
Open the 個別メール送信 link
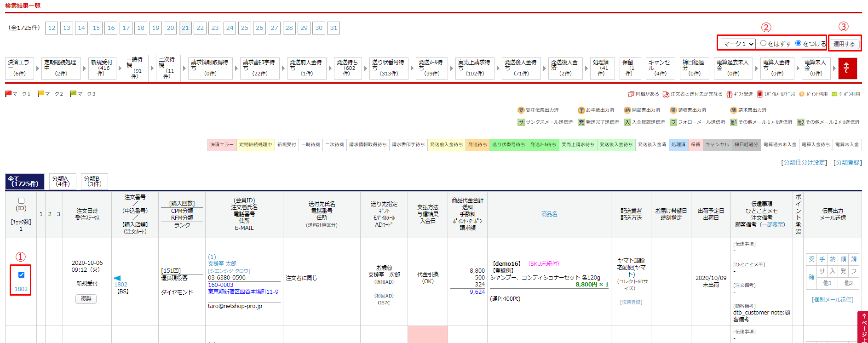tap(833, 299)
